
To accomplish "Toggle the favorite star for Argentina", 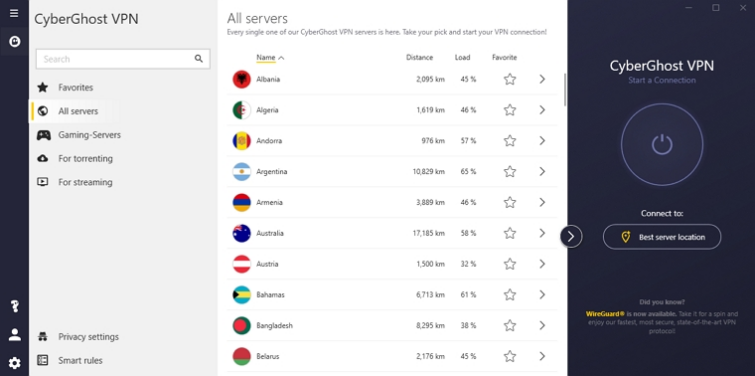I will pos(509,171).
